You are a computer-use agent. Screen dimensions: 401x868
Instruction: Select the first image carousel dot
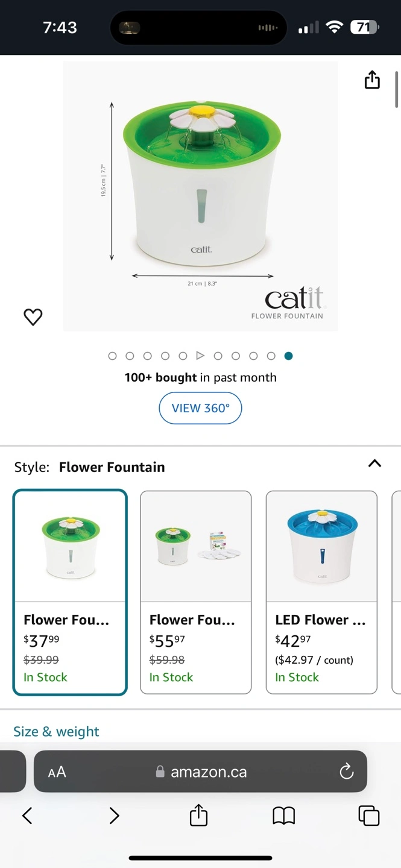(112, 356)
